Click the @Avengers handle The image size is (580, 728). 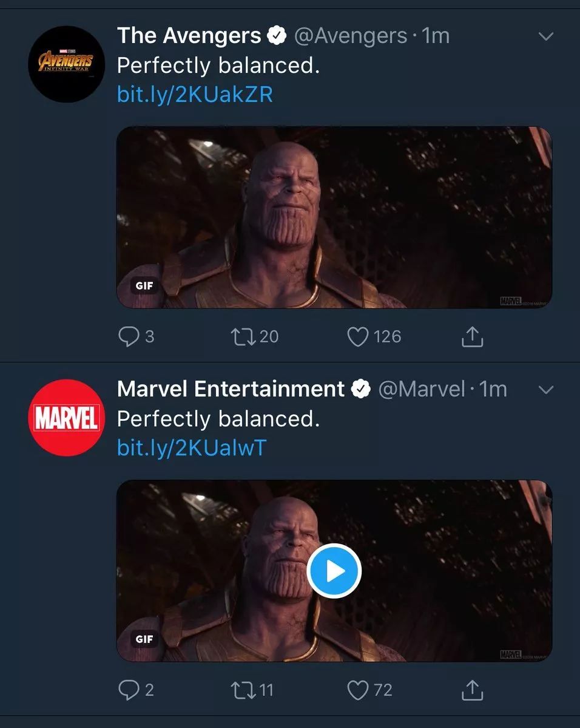tap(351, 36)
